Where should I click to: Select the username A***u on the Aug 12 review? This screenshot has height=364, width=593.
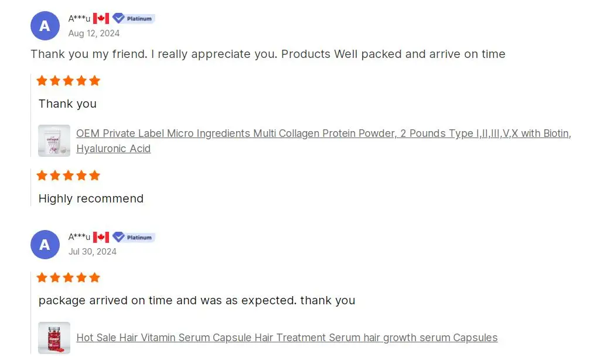coord(79,19)
